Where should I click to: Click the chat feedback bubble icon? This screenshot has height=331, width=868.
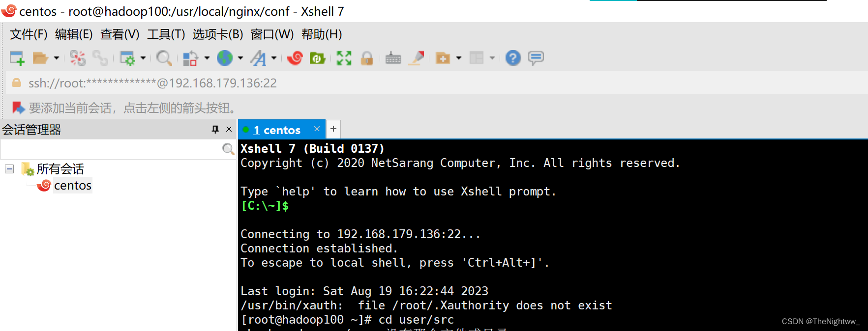pos(536,58)
